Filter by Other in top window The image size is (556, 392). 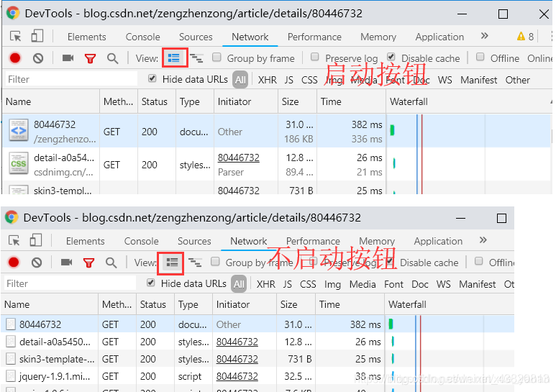tap(517, 80)
